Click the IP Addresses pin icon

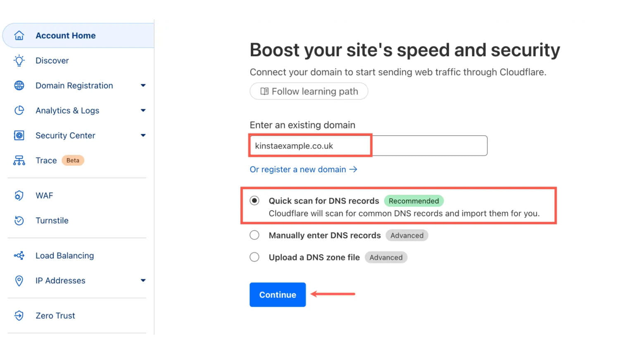[19, 281]
